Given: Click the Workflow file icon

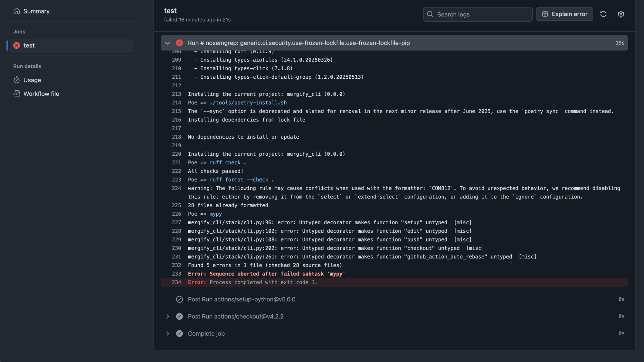Looking at the screenshot, I should 17,94.
